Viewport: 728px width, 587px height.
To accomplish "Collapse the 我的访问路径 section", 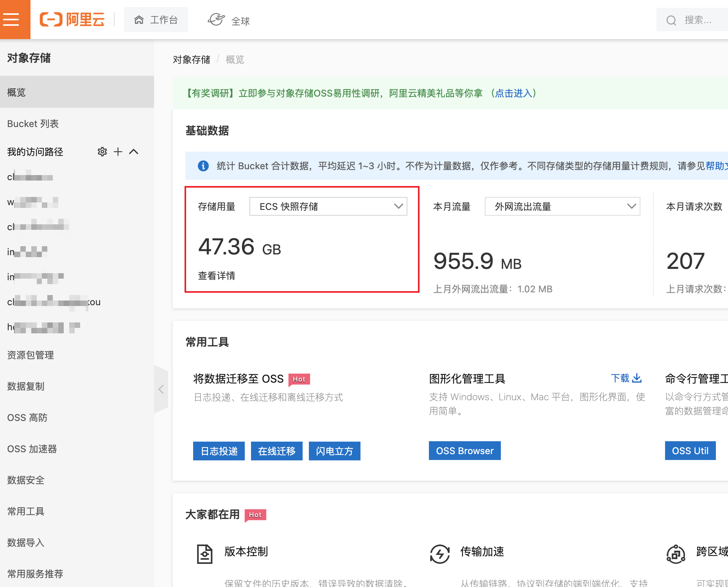I will (x=134, y=152).
